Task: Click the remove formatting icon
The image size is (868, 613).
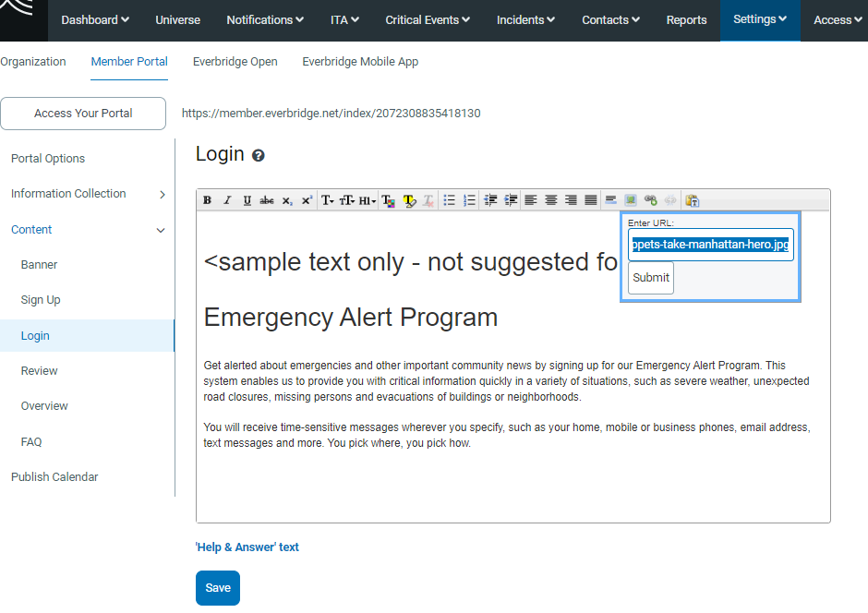Action: point(428,200)
